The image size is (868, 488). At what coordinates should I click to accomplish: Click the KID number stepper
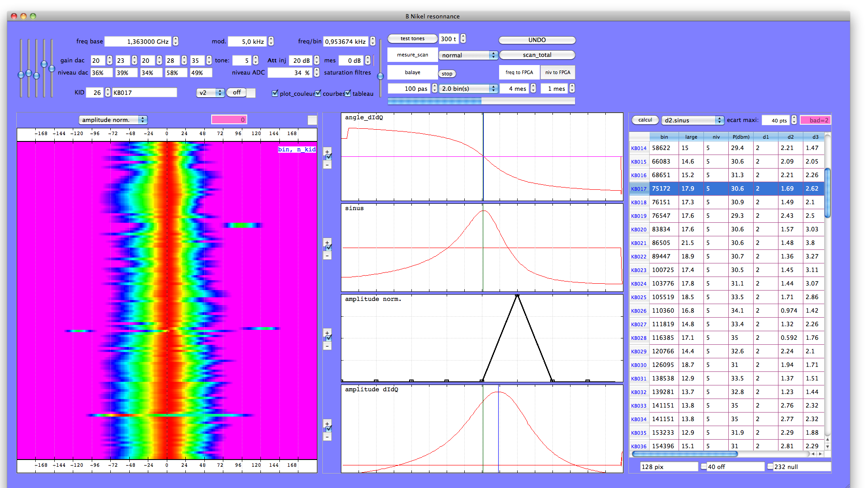pyautogui.click(x=108, y=92)
